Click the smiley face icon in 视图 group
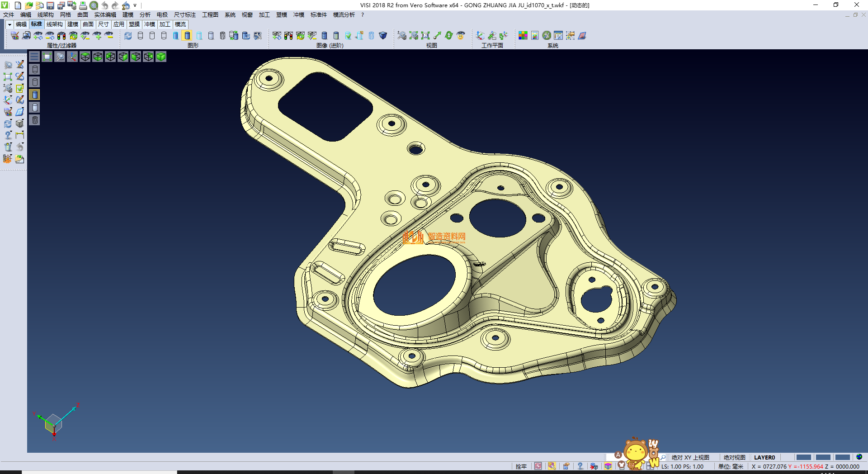Image resolution: width=868 pixels, height=474 pixels. 461,36
